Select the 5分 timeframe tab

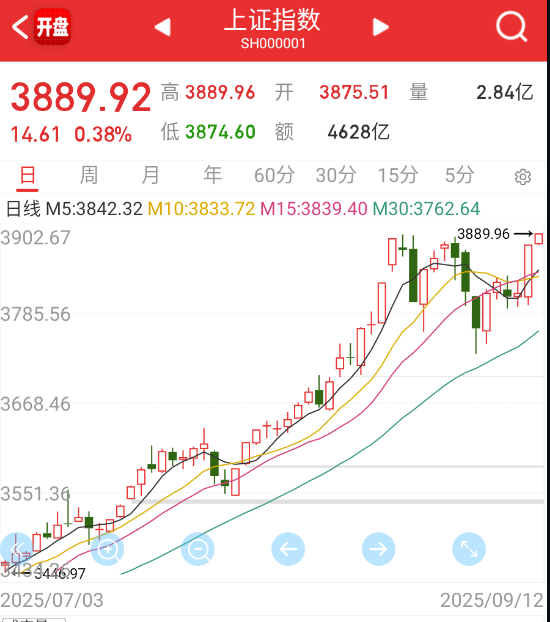point(460,175)
